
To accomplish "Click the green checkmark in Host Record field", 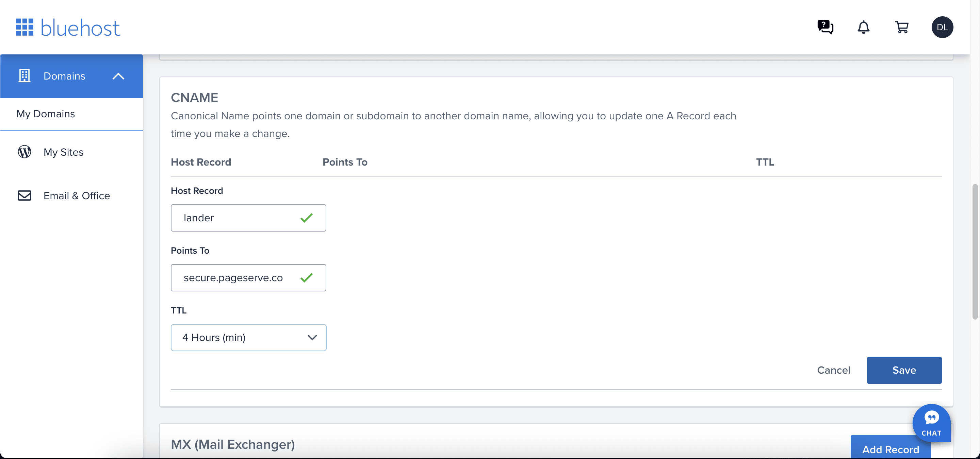I will tap(306, 218).
